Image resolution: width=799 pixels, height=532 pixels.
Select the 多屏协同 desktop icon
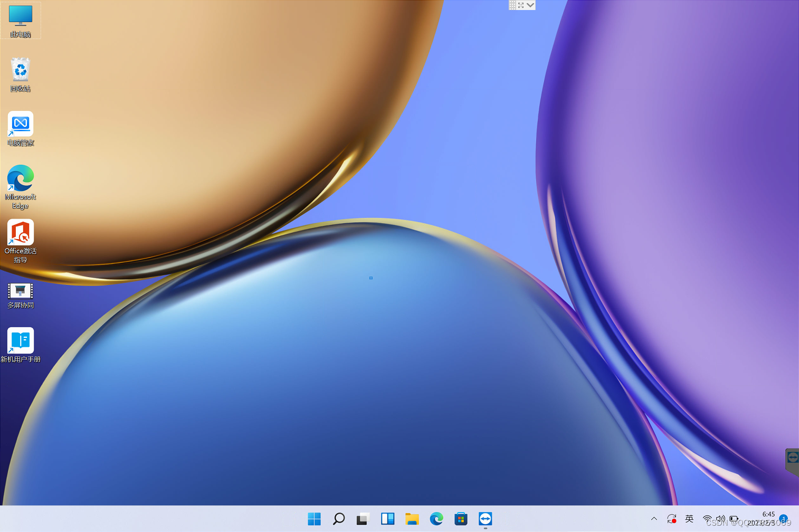[21, 295]
